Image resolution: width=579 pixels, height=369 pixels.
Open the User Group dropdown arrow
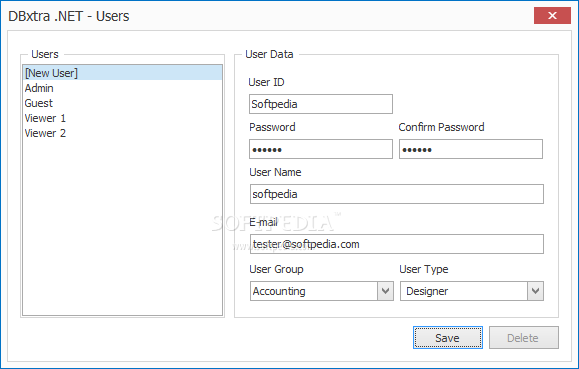[x=386, y=291]
